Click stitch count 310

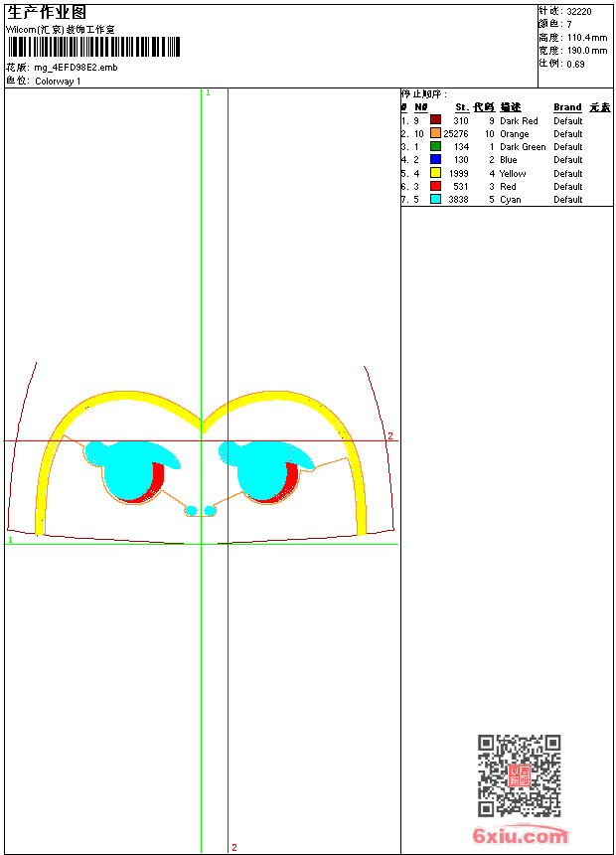[x=461, y=121]
